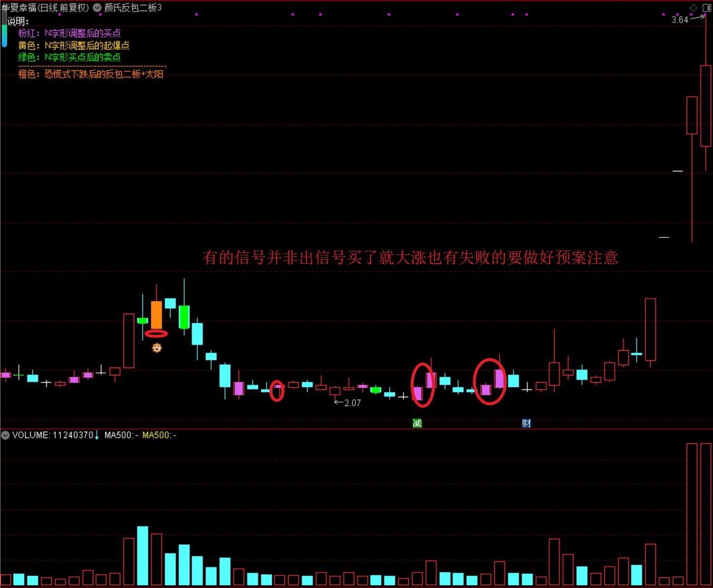Click the 2.07 low price label
This screenshot has width=713, height=588.
click(353, 403)
